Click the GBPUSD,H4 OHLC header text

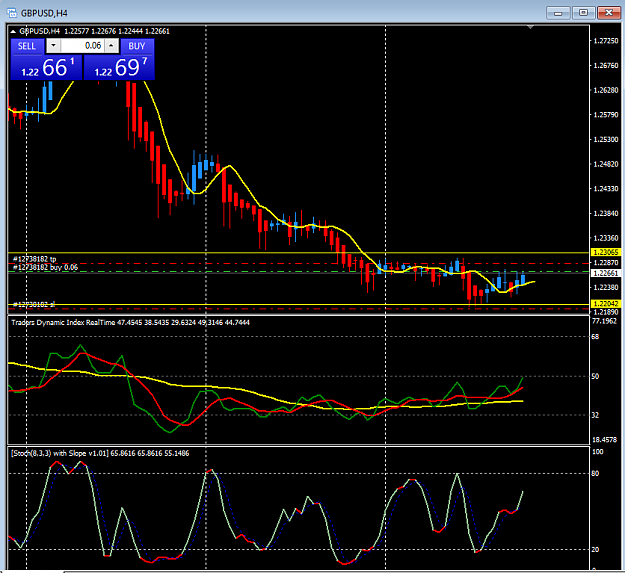point(94,31)
